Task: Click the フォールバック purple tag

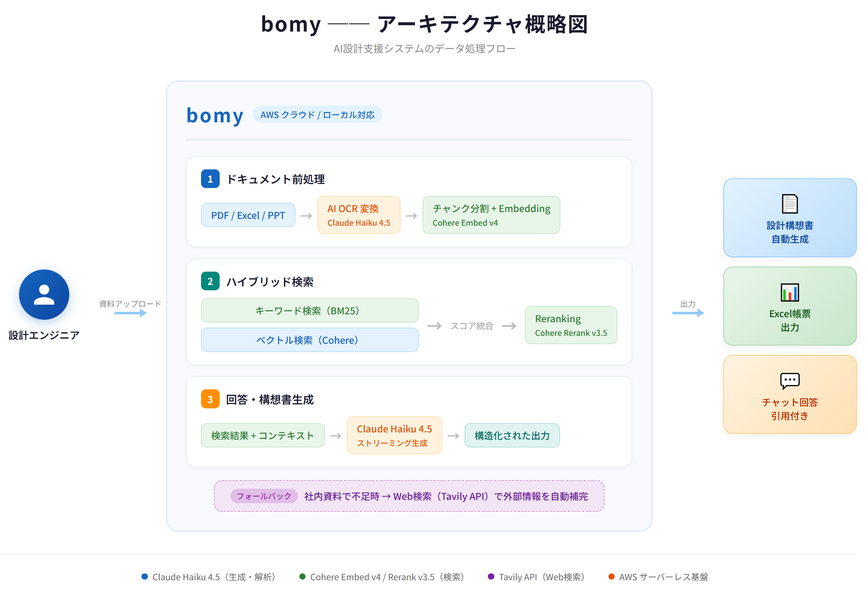Action: coord(264,496)
